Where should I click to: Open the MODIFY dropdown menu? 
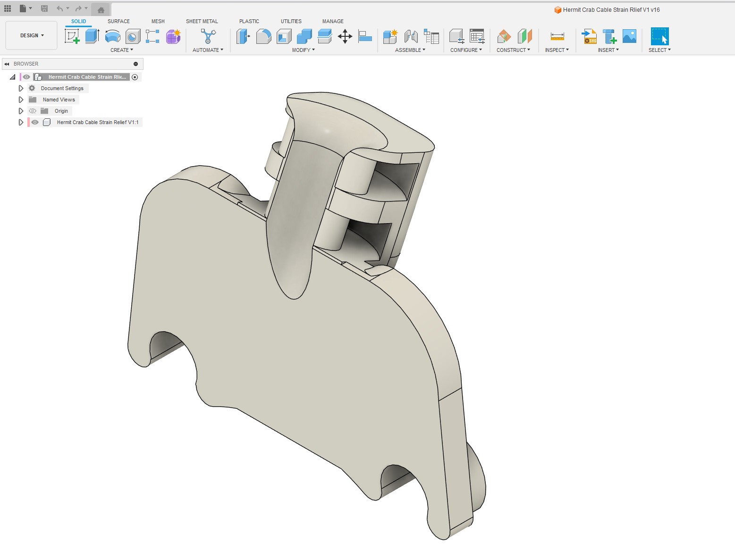[304, 50]
